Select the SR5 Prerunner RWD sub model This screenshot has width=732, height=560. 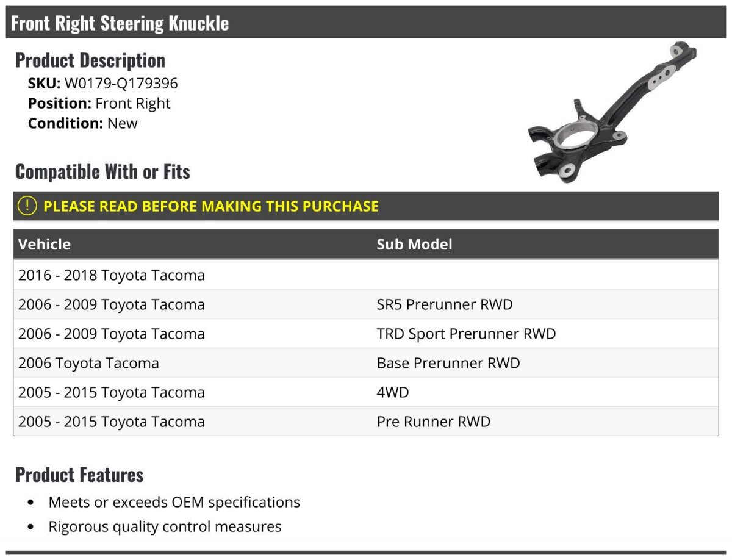(x=445, y=304)
